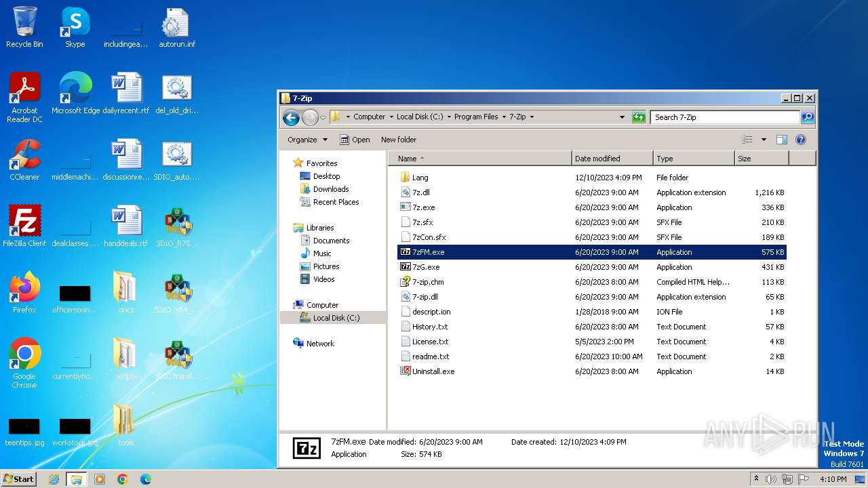
Task: Select Local Disk (C:) in navigation pane
Action: [x=336, y=318]
